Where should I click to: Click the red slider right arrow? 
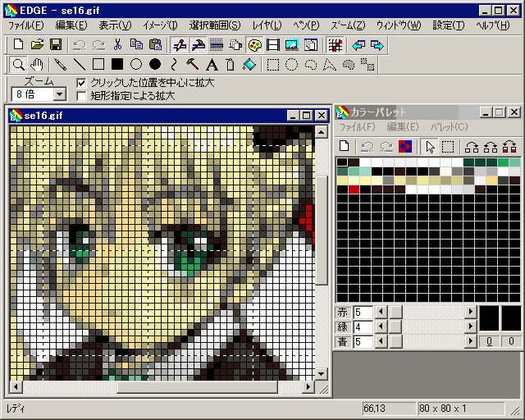point(470,312)
